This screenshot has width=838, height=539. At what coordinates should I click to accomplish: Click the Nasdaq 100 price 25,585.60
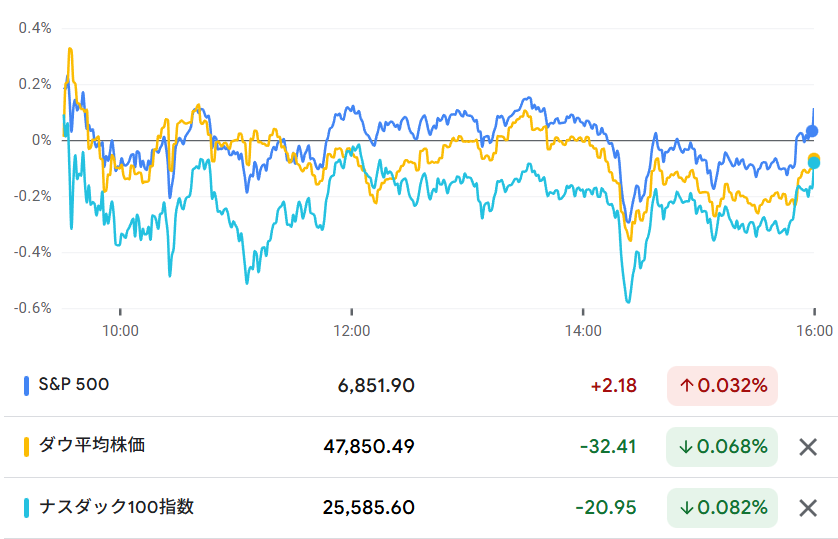[x=369, y=508]
